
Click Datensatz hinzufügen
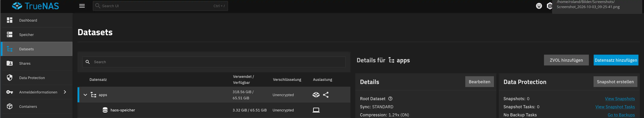616,60
